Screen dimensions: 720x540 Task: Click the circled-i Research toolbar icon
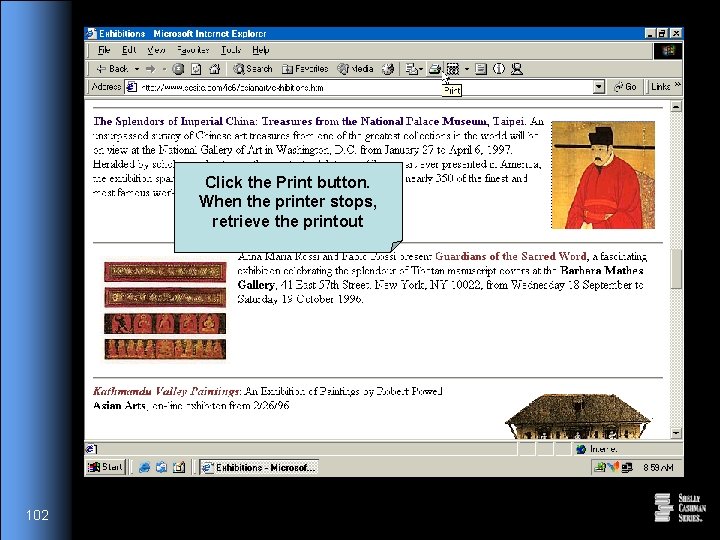click(499, 69)
